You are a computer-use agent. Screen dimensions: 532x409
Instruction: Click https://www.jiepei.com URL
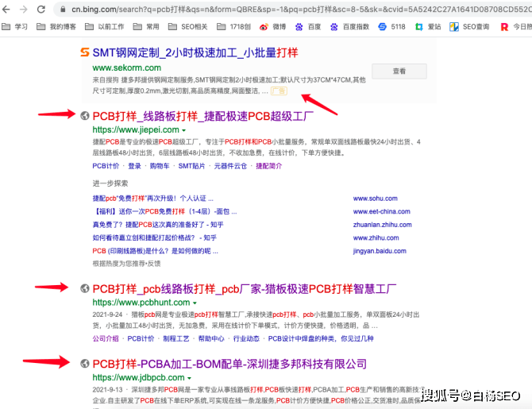coord(136,129)
